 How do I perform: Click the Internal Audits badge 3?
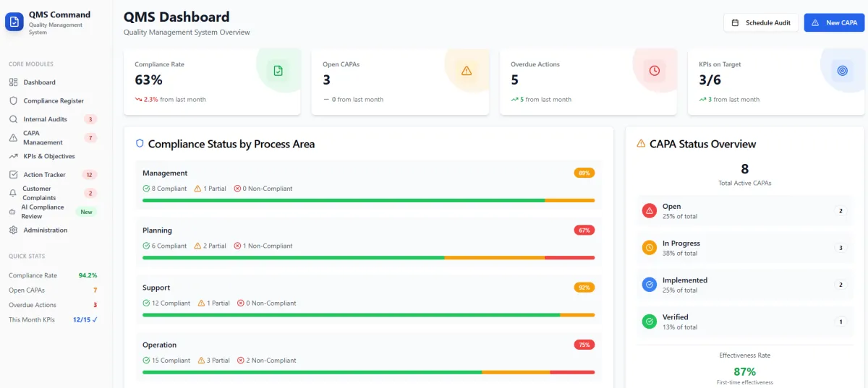pos(90,119)
